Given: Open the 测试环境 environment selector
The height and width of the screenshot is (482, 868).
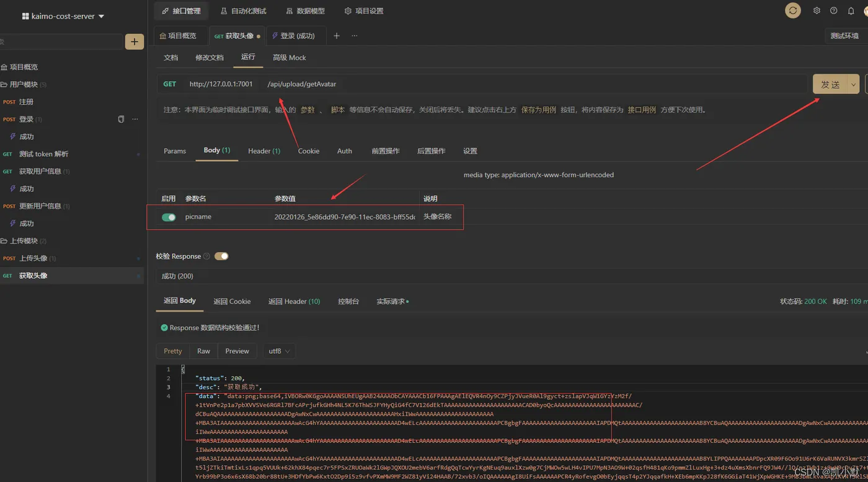Looking at the screenshot, I should click(x=846, y=36).
